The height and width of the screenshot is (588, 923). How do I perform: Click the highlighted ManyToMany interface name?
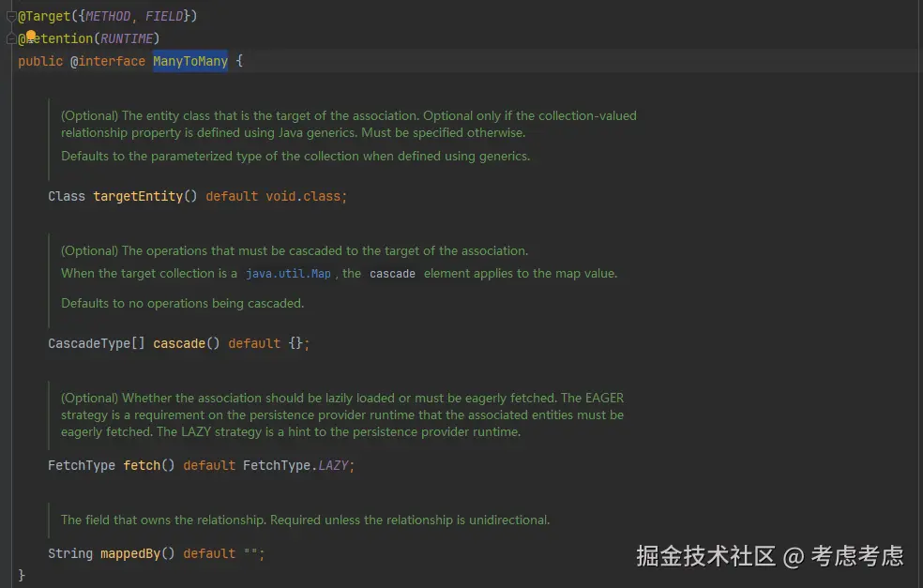190,61
